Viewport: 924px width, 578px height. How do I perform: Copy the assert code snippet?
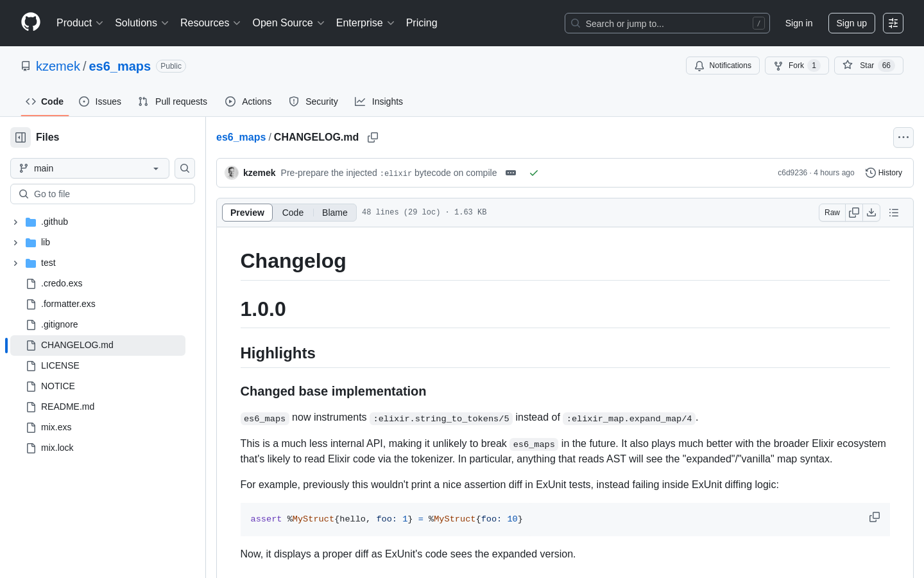875,517
